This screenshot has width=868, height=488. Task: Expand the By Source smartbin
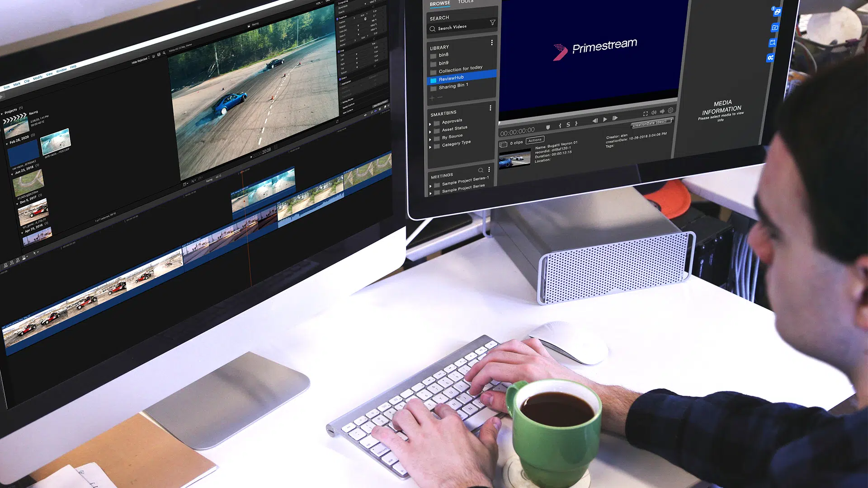tap(430, 140)
